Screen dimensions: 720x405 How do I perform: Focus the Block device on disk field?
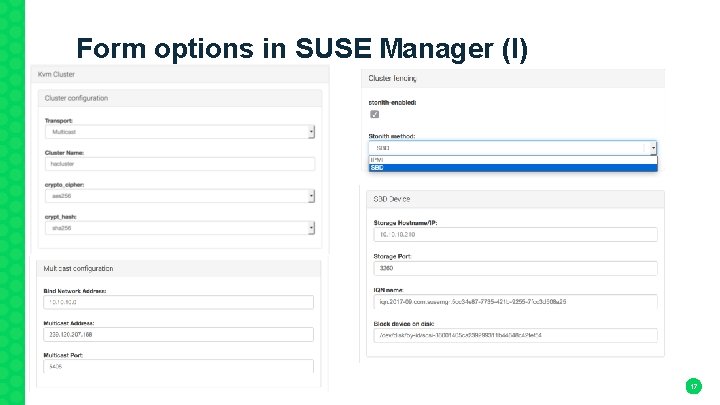coord(514,335)
